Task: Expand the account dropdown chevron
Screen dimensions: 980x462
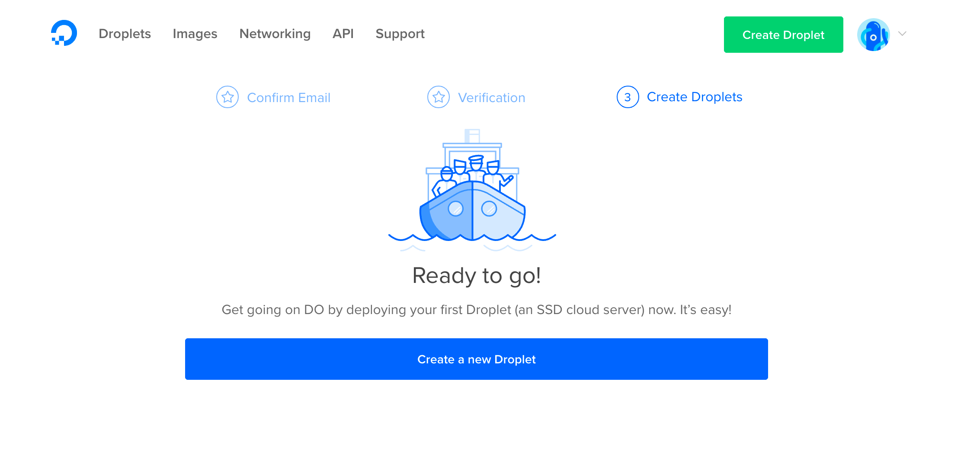Action: (x=902, y=34)
